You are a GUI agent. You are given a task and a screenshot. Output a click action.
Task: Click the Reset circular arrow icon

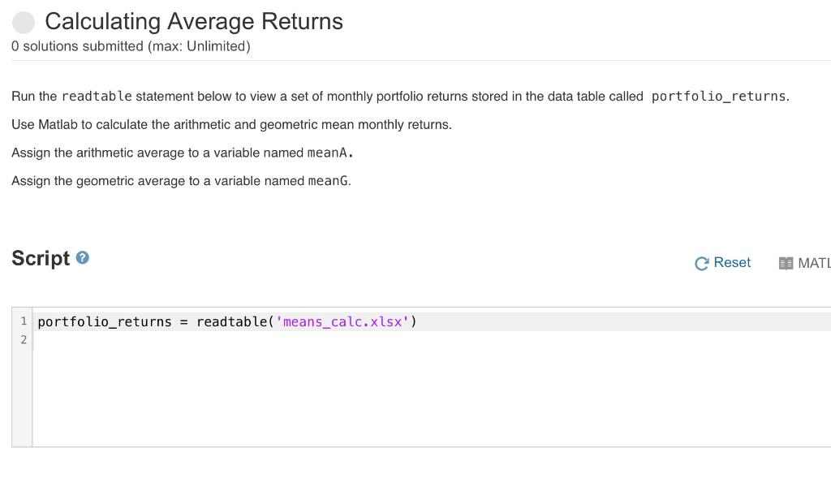(702, 263)
